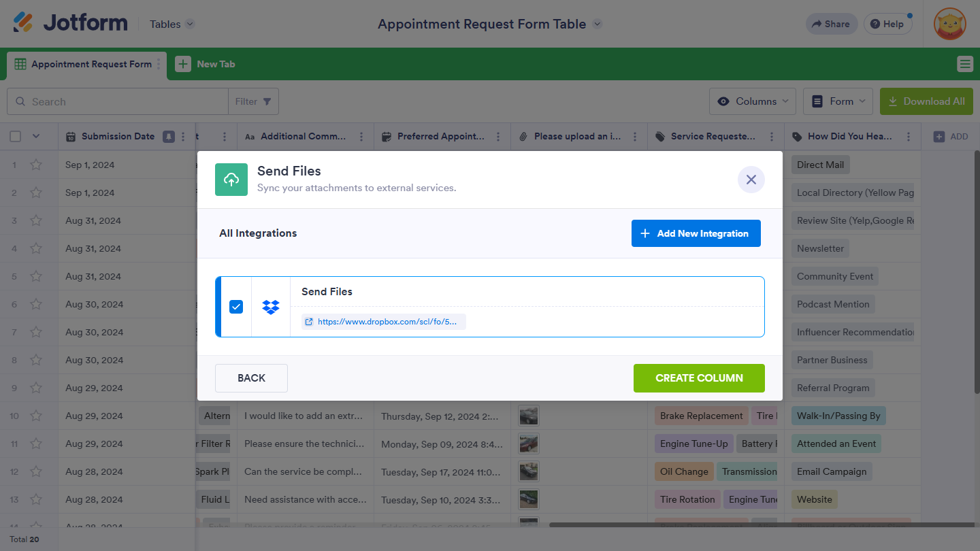980x551 pixels.
Task: Click the hamburger menu icon on tab bar
Action: (x=964, y=64)
